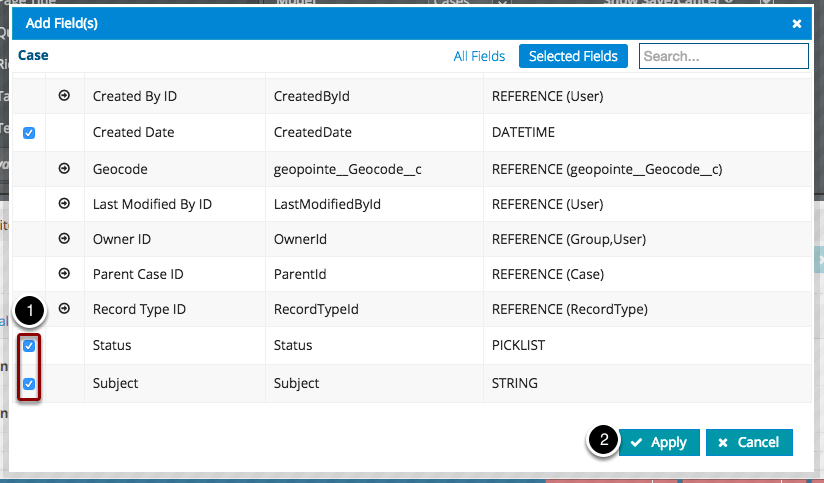The width and height of the screenshot is (824, 483).
Task: Uncheck the Subject field checkbox
Action: click(x=29, y=383)
